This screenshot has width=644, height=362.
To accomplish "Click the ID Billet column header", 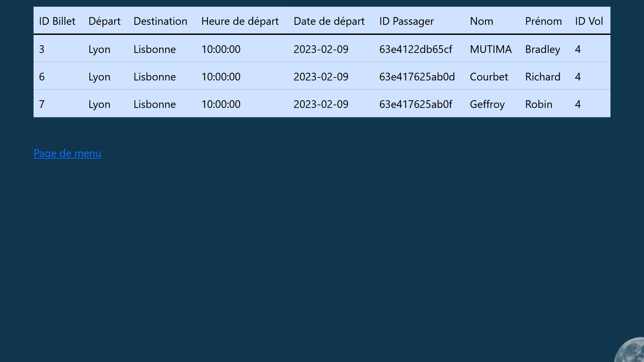I will [57, 21].
